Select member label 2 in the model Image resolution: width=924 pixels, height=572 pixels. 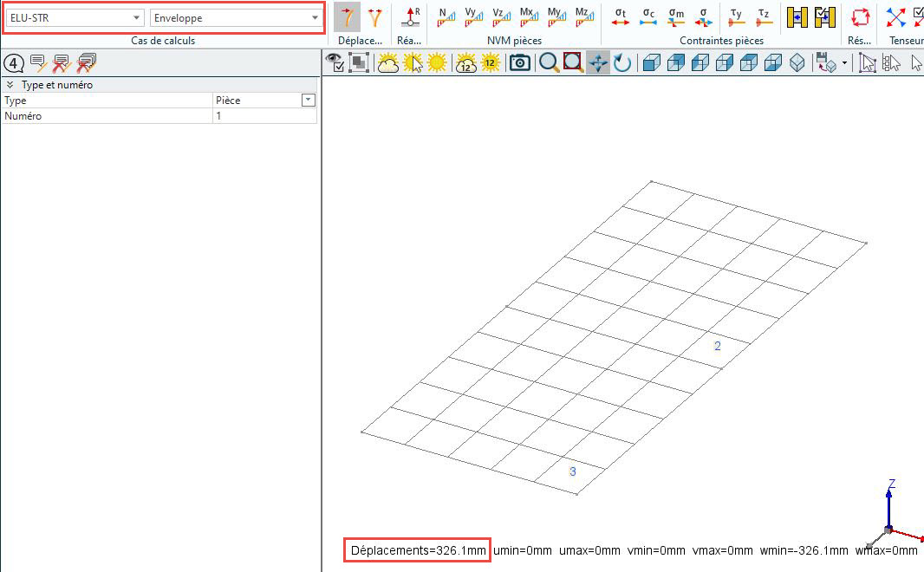[717, 347]
